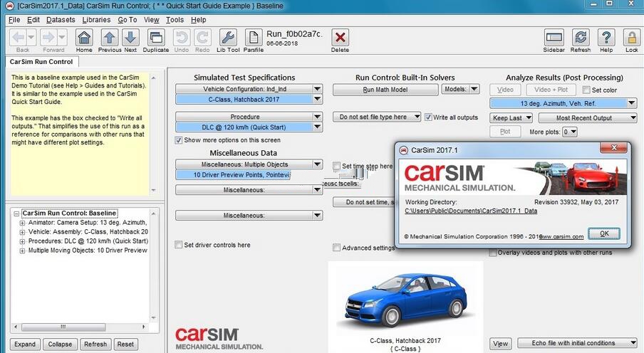Expand Animator: Camera Setup tree node

click(x=22, y=223)
